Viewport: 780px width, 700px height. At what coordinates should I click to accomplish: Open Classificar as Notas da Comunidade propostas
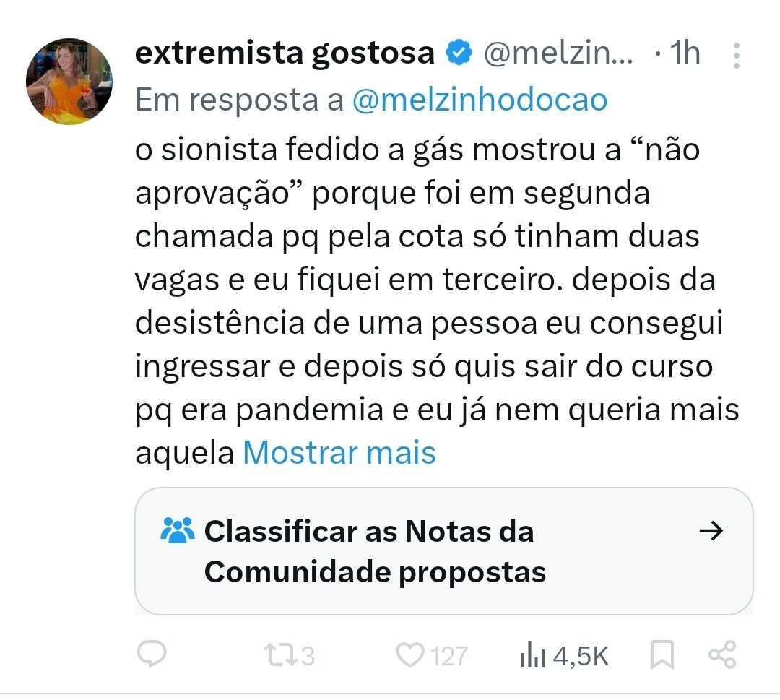tap(443, 551)
